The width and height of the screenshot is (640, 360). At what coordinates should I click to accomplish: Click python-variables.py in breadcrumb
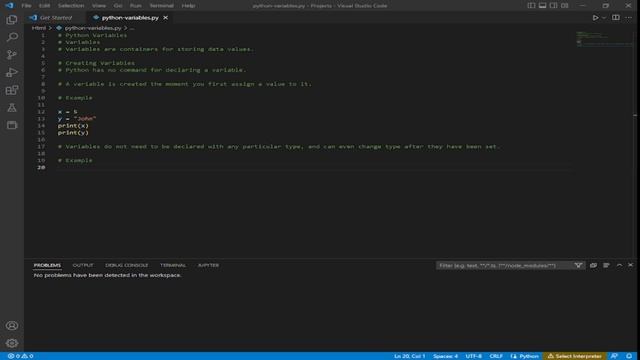coord(93,28)
